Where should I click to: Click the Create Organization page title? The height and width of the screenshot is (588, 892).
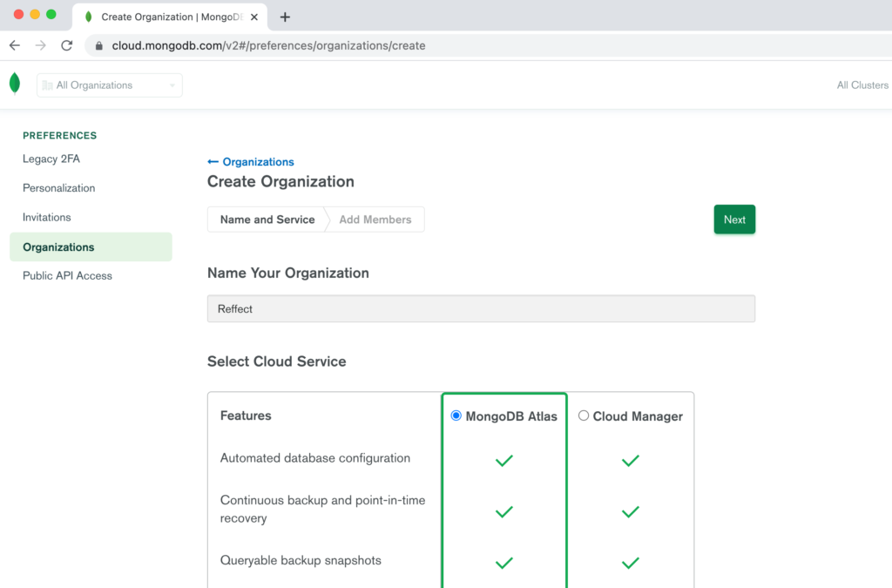[280, 181]
